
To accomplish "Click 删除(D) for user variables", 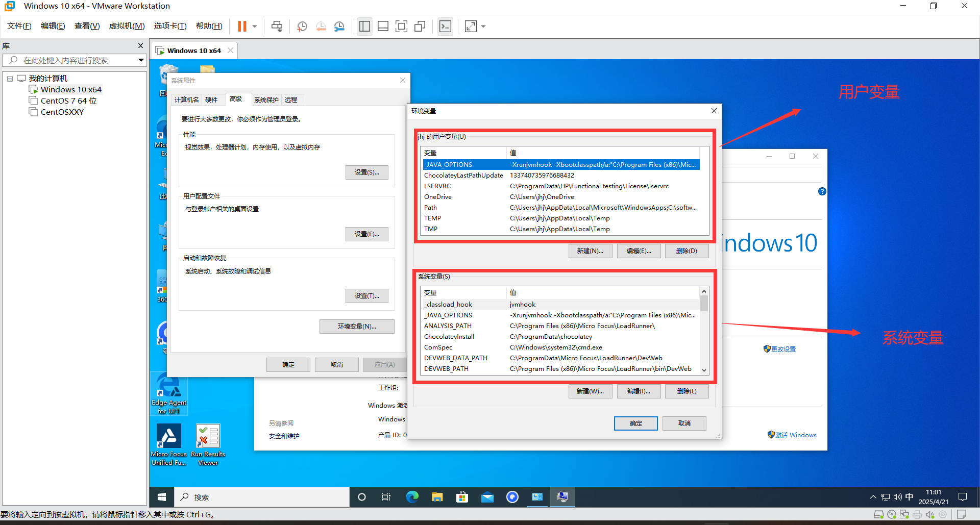I will [x=687, y=251].
